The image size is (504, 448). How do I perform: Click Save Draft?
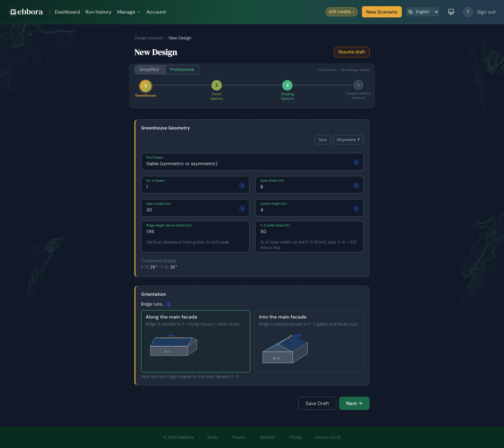coord(317,403)
